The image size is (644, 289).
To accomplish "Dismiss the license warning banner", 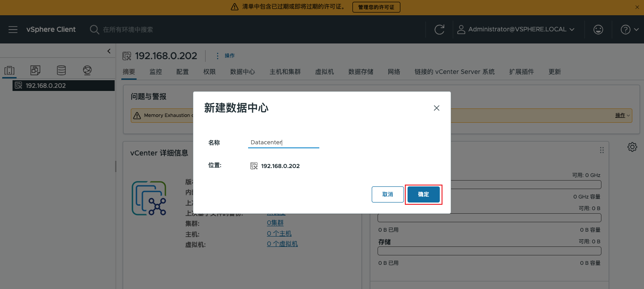I will pos(637,7).
